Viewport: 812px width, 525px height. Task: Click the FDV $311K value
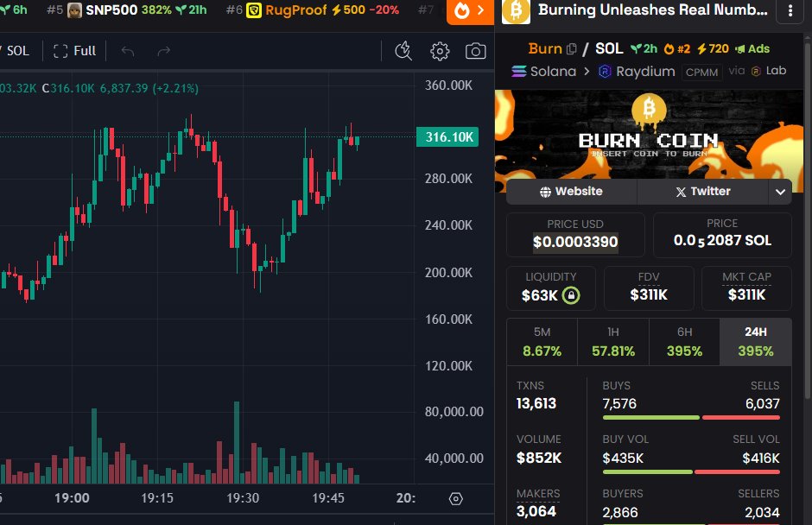click(x=649, y=295)
